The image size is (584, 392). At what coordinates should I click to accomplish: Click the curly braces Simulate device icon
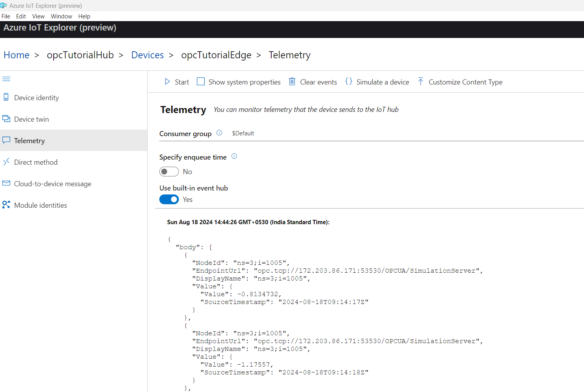pyautogui.click(x=349, y=81)
